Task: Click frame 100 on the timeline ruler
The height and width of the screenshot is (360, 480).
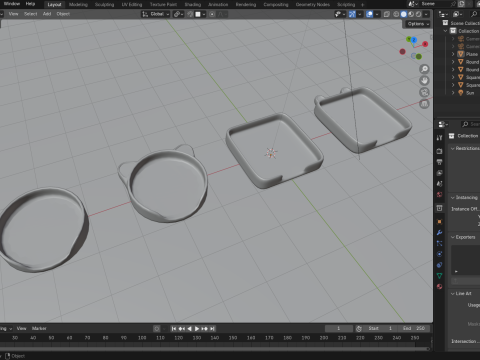Action: click(x=142, y=338)
